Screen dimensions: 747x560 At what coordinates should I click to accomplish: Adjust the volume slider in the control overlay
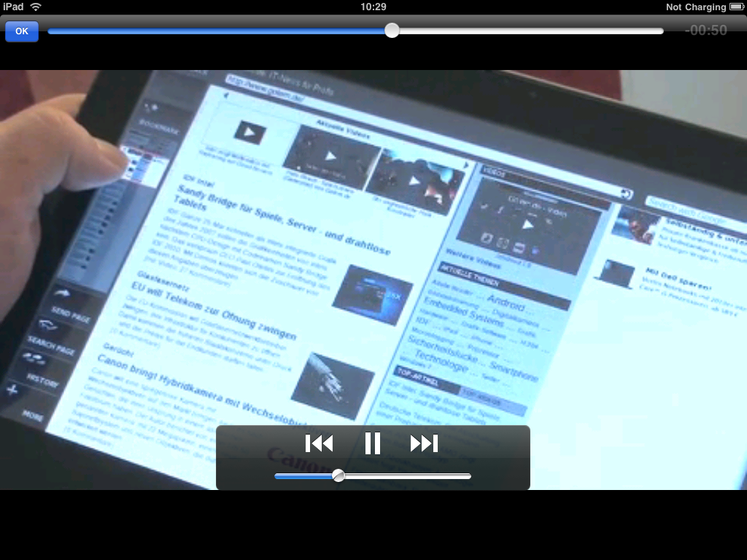point(338,475)
